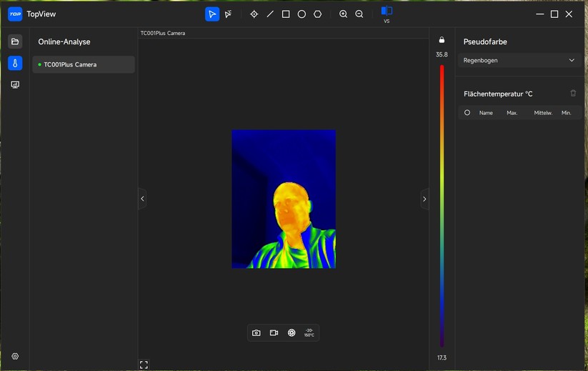
Task: Select TC001Plus Camera in device list
Action: [84, 64]
